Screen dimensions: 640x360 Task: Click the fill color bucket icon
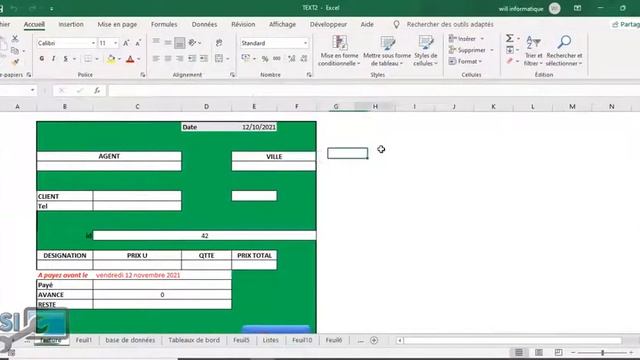111,59
